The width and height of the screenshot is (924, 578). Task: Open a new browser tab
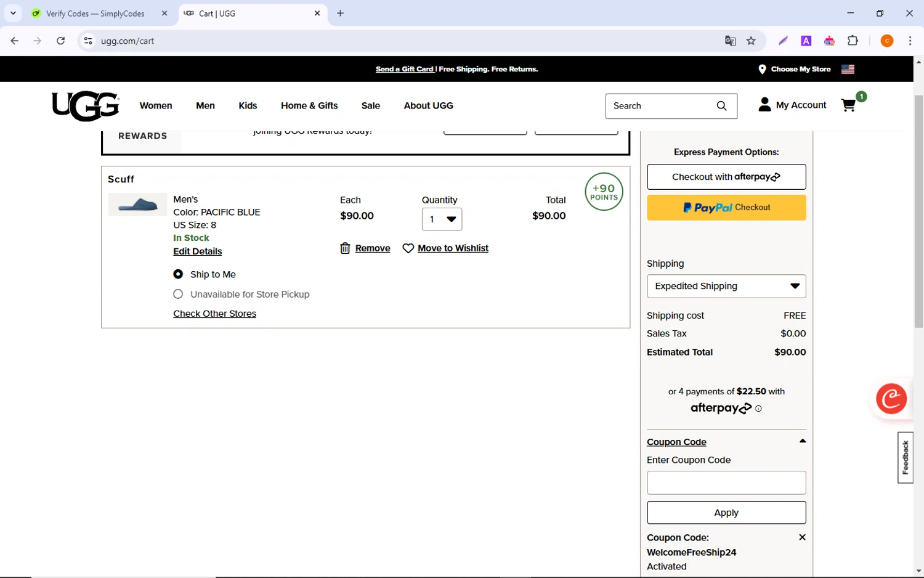coord(340,13)
